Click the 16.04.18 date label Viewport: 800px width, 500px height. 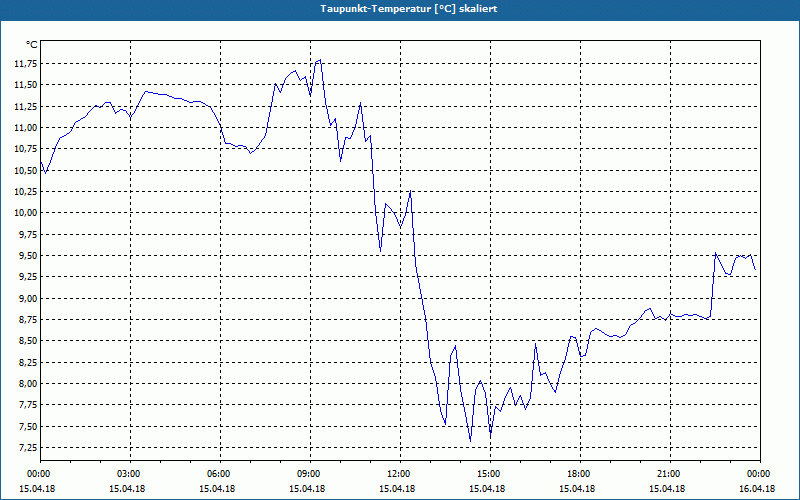click(x=757, y=488)
